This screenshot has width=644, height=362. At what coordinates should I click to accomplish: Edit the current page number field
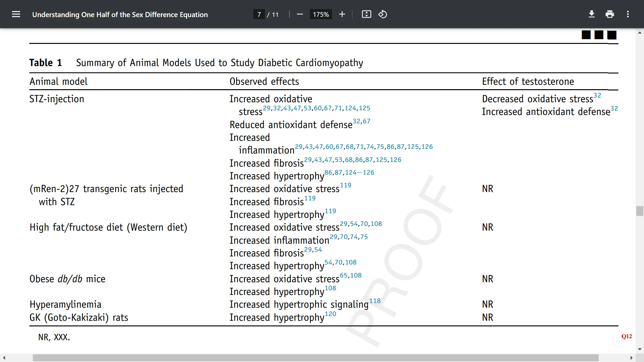[x=259, y=14]
